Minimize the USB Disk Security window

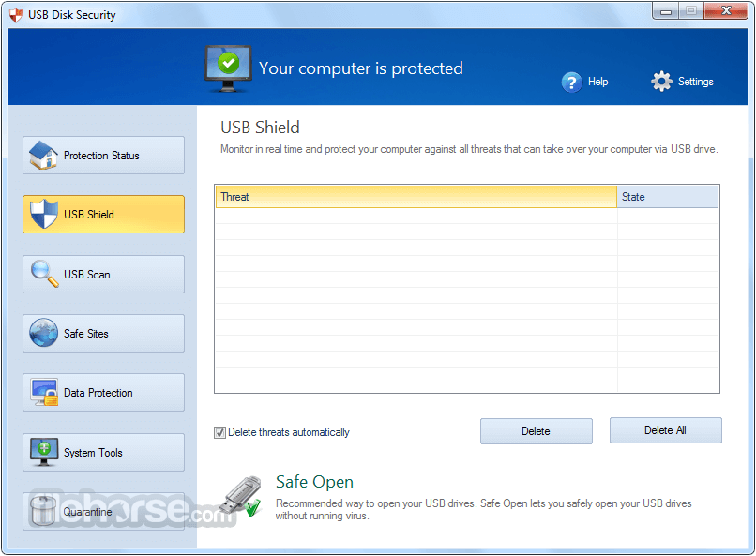point(666,10)
